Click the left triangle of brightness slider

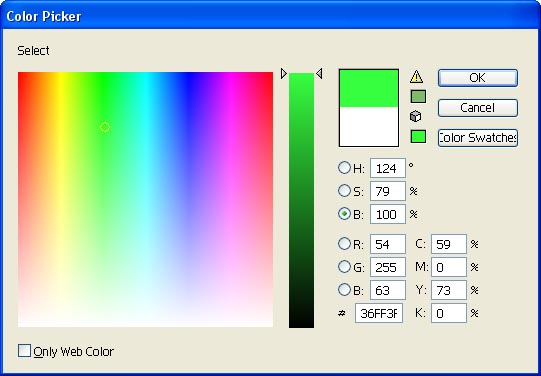click(x=284, y=73)
